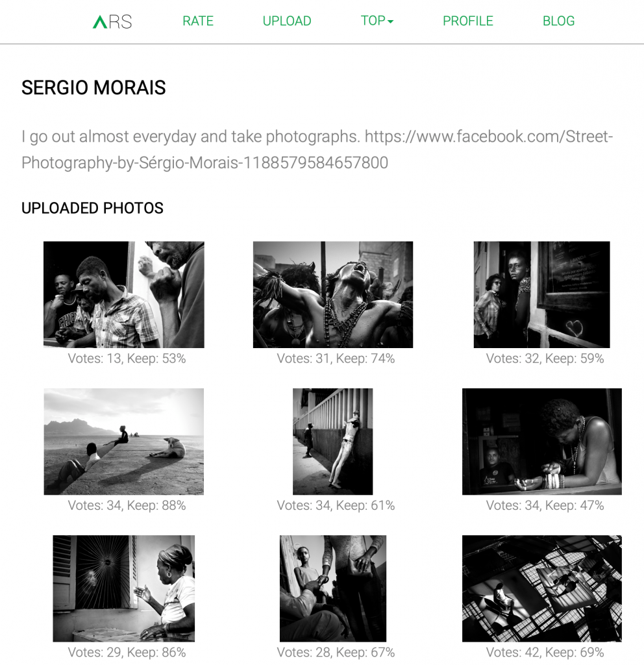Select the SERGIO MORAIS profile heading
The image size is (644, 665).
tap(93, 88)
